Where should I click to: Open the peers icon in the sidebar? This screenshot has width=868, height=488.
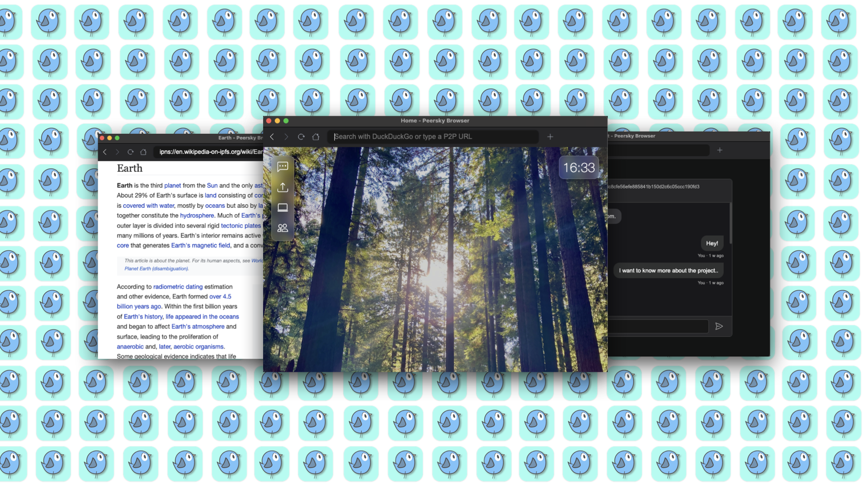tap(283, 228)
